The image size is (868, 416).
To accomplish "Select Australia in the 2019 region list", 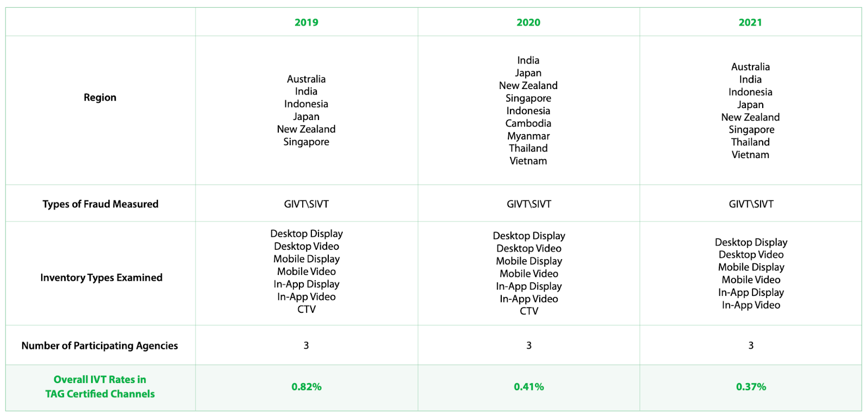I will pos(307,79).
